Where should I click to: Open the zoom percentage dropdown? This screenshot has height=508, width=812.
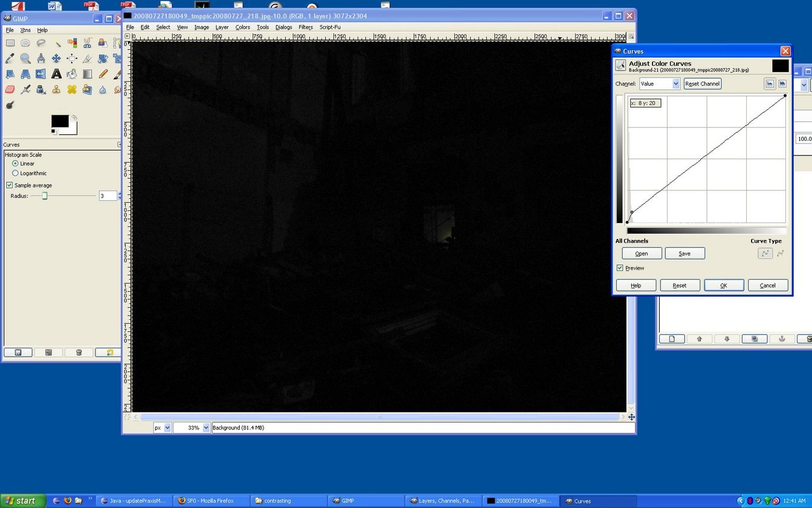click(x=205, y=428)
